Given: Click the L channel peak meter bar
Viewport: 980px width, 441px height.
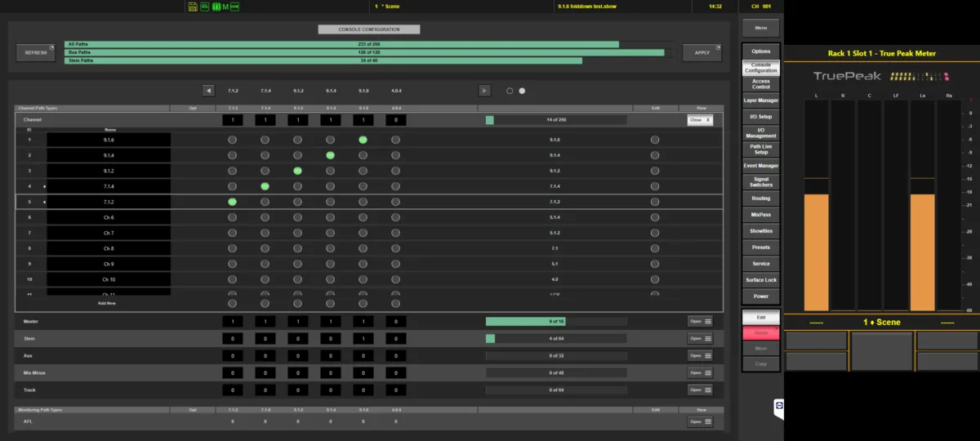Looking at the screenshot, I should (x=817, y=206).
